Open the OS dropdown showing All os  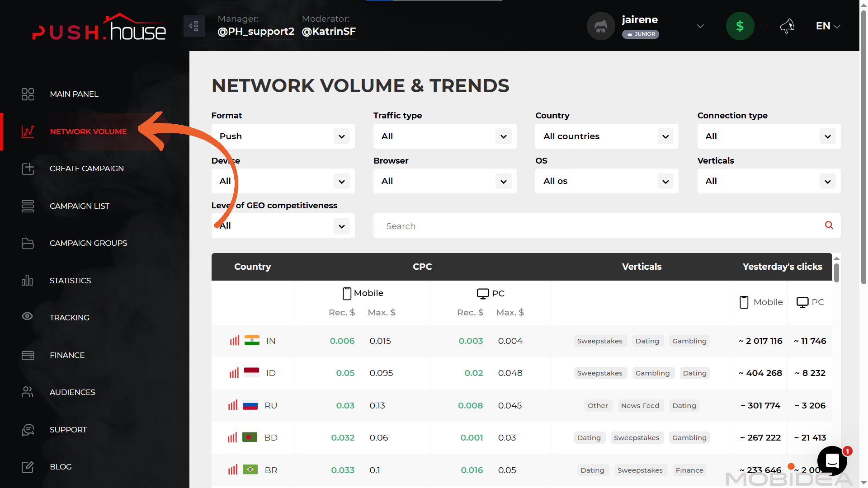(606, 181)
